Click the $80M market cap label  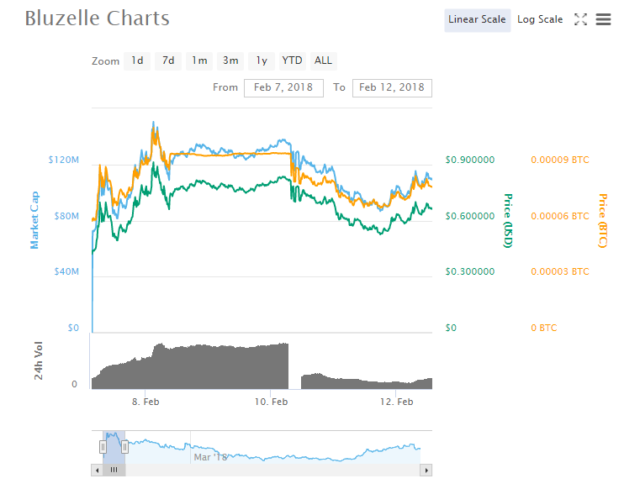point(67,216)
